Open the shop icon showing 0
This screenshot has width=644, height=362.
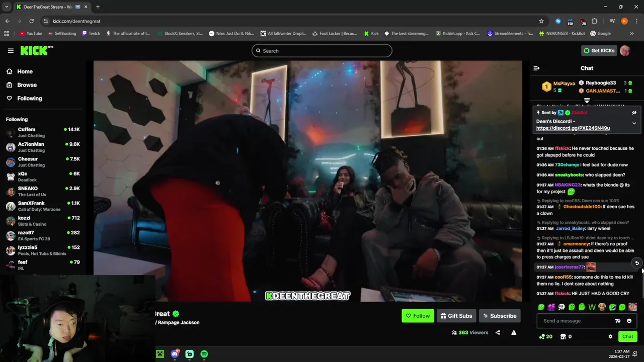566,336
